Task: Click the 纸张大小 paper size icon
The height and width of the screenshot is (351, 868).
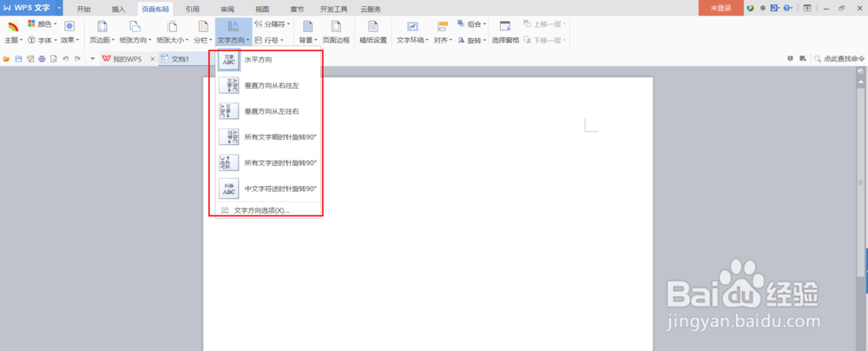Action: click(x=172, y=26)
